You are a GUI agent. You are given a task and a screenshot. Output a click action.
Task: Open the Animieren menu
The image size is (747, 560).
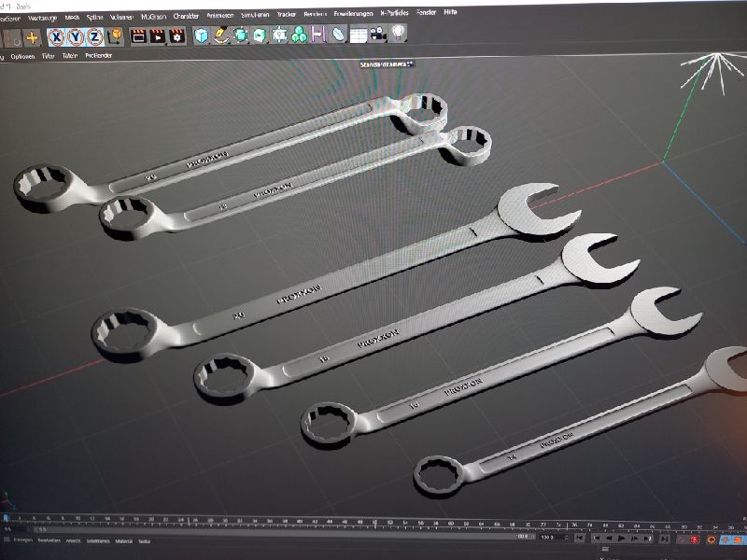click(x=219, y=16)
